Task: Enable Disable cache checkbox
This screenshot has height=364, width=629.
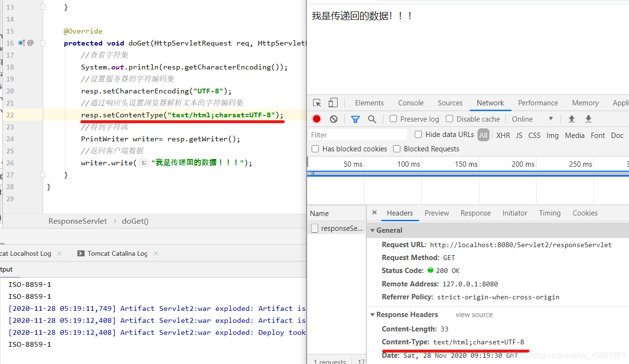Action: [x=449, y=119]
